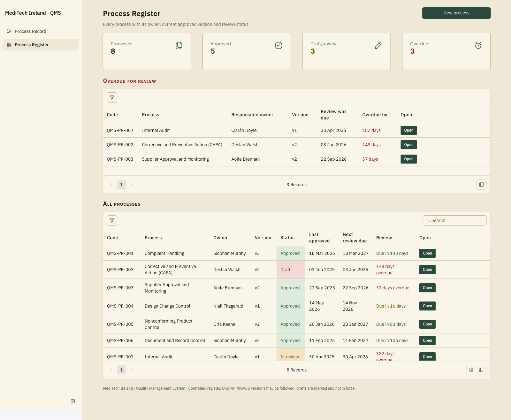Go to previous page in All processes table
Viewport: 511px width, 420px height.
coord(111,370)
